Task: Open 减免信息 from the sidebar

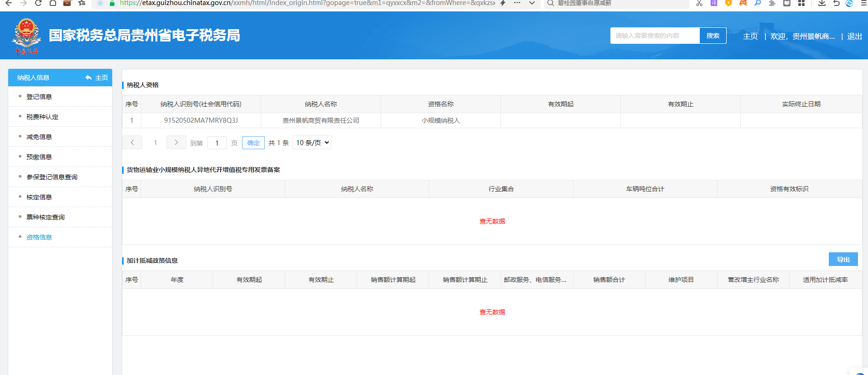Action: [x=39, y=137]
